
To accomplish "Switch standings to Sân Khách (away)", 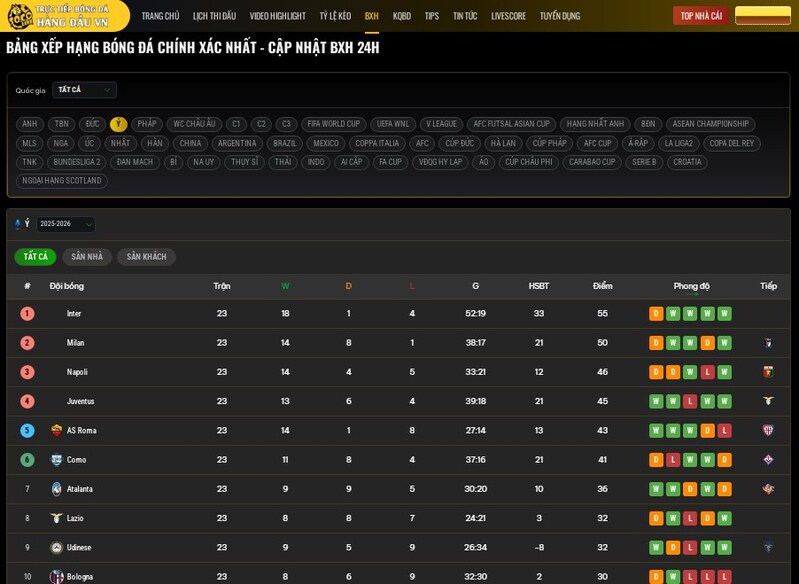I will (146, 257).
